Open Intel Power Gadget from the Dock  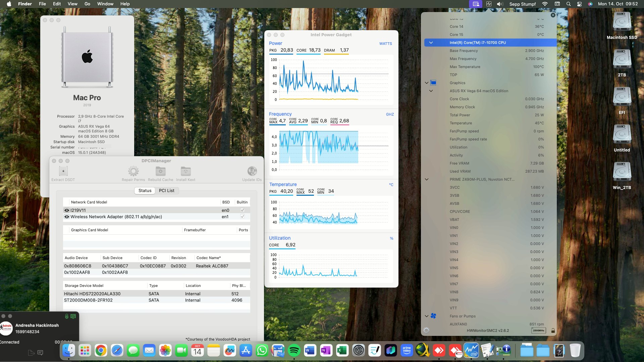click(x=472, y=351)
